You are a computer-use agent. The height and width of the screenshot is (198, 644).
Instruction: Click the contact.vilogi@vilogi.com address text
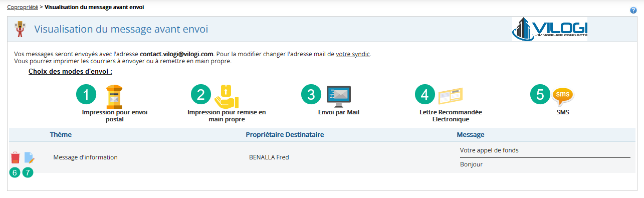coord(177,54)
